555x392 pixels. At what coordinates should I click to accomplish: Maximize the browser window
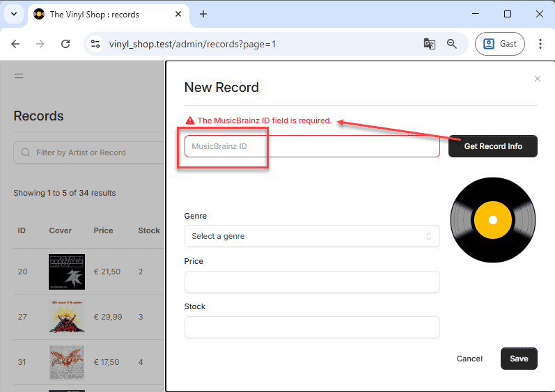point(508,14)
